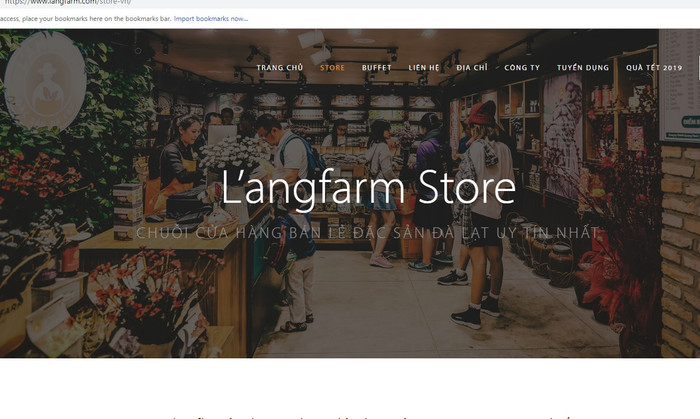Visit the TUYỂN DỤNG recruitment page
The width and height of the screenshot is (700, 419).
[x=583, y=67]
